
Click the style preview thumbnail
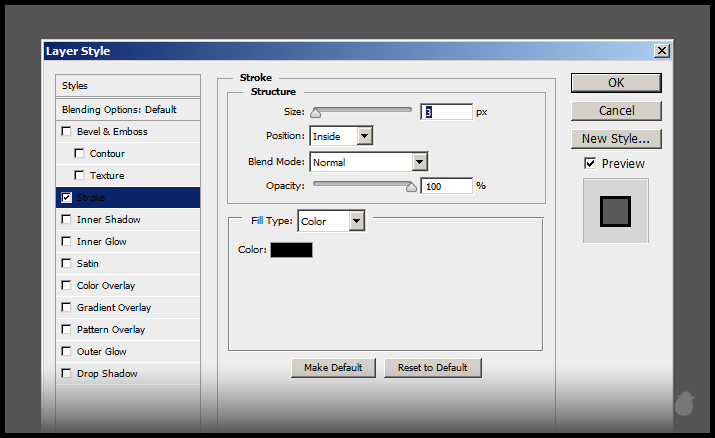click(x=615, y=210)
